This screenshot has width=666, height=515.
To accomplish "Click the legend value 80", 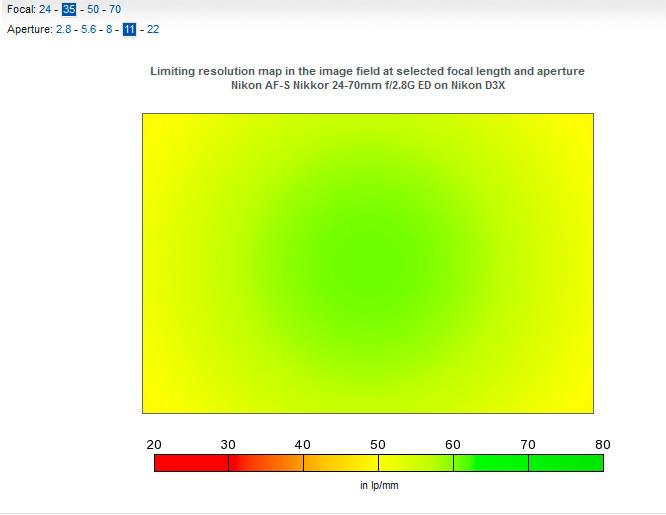I will (x=603, y=444).
